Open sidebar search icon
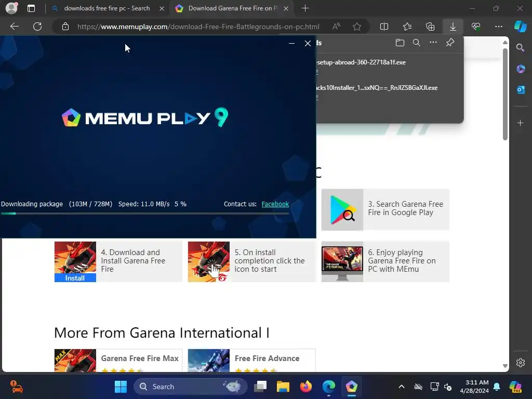Screen dimensions: 532x399 tap(520, 48)
